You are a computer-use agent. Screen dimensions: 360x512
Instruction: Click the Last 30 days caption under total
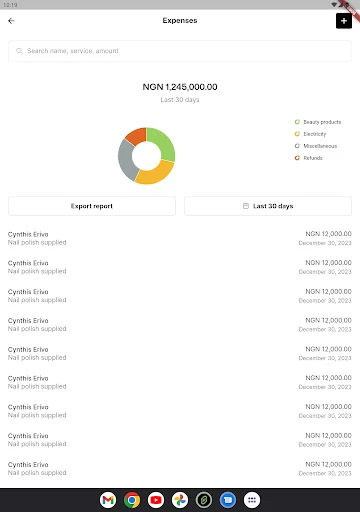point(180,100)
